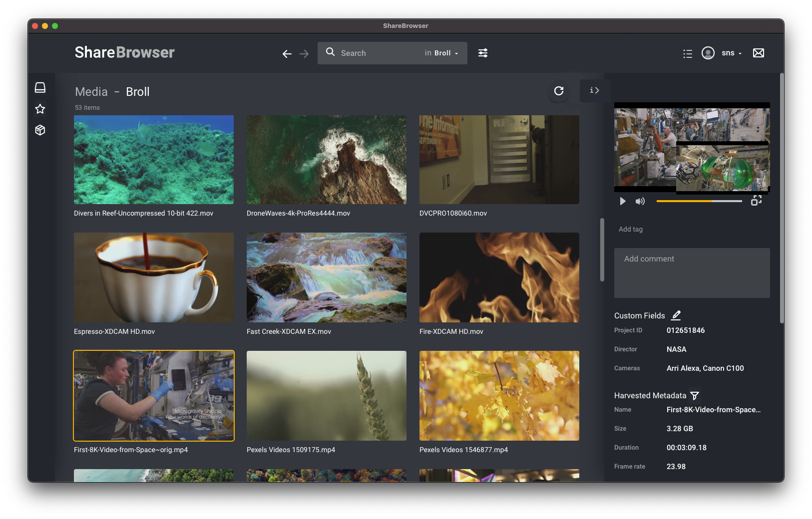Image resolution: width=812 pixels, height=519 pixels.
Task: Click Frame rate value 23.98
Action: pos(676,467)
